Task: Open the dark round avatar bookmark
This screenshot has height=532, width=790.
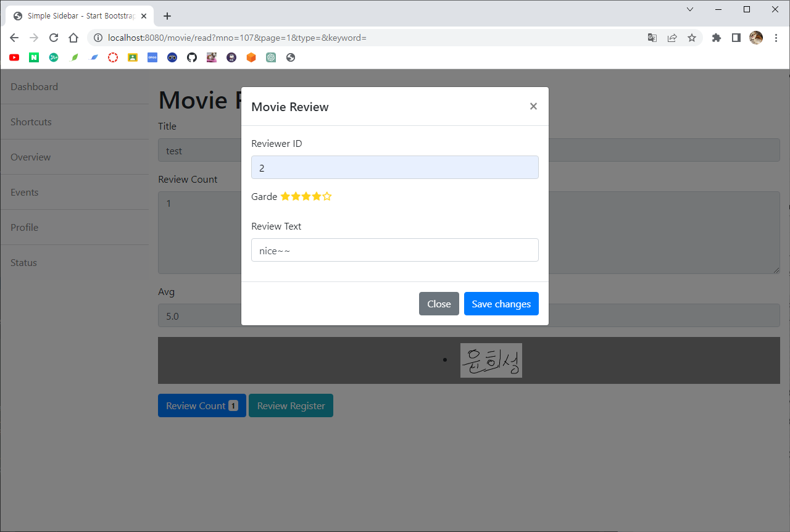Action: [x=231, y=57]
